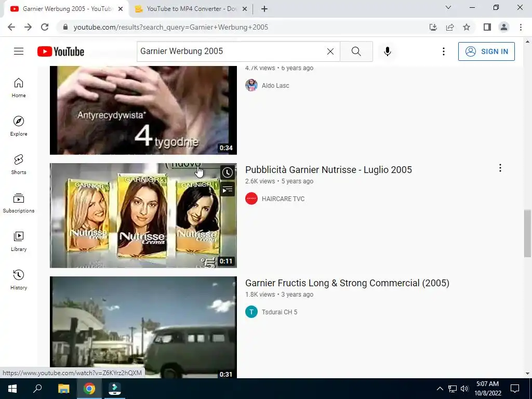The width and height of the screenshot is (532, 399).
Task: Open the Chrome profile menu
Action: 504,27
